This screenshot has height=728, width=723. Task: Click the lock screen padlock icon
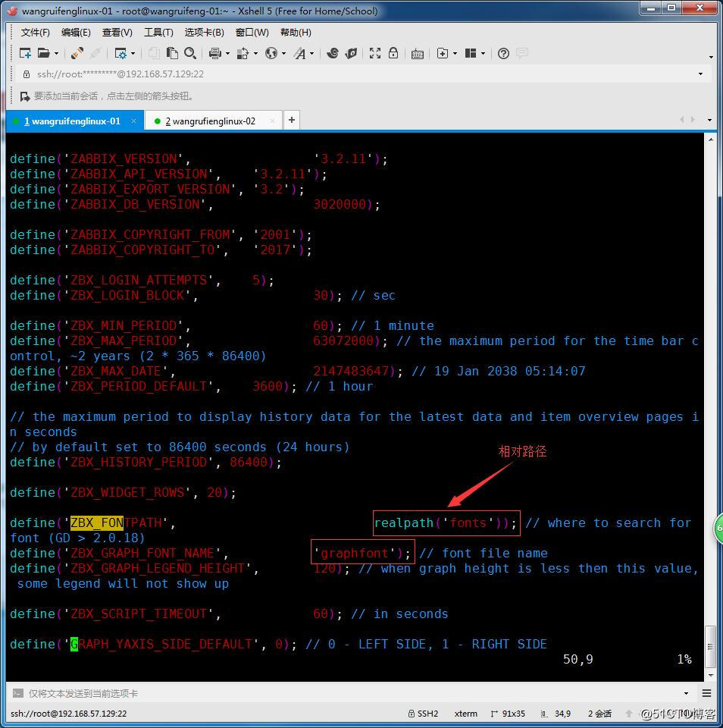[393, 53]
